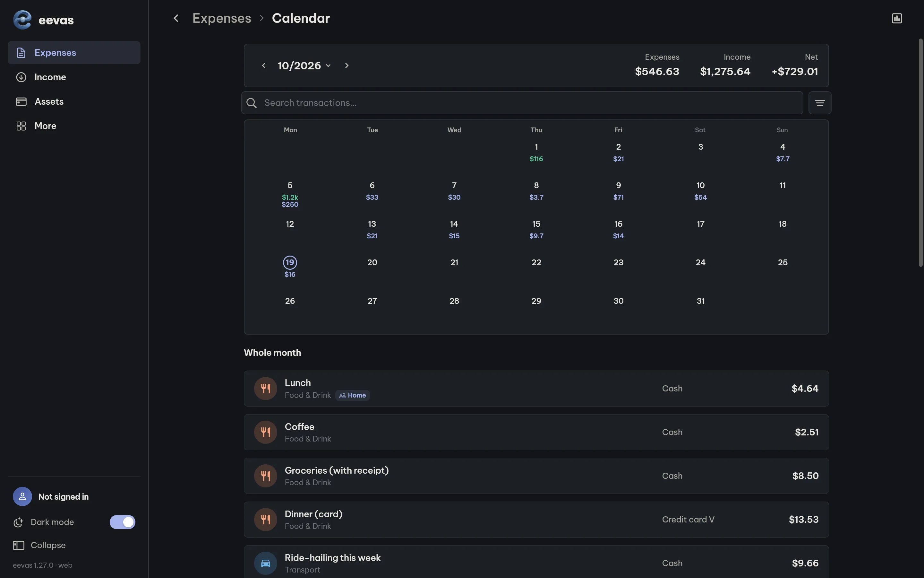Click Not signed in to log in
The image size is (924, 578).
click(64, 496)
